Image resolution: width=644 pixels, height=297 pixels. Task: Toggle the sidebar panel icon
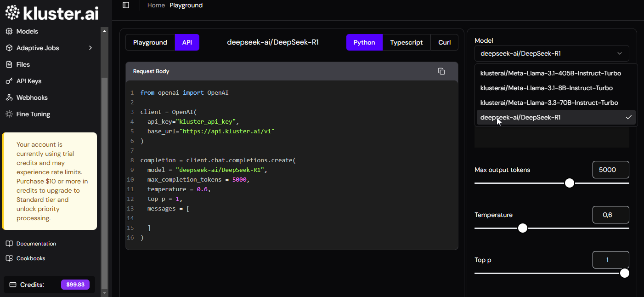tap(126, 5)
